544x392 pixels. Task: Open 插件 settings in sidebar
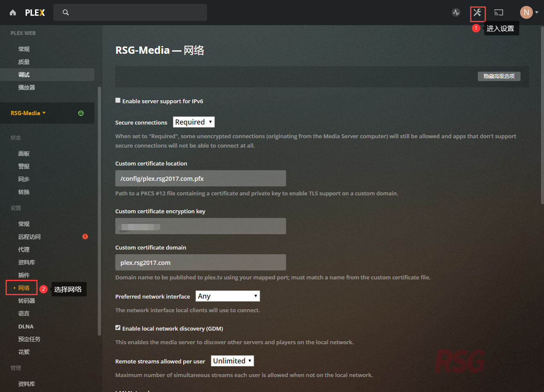(24, 275)
